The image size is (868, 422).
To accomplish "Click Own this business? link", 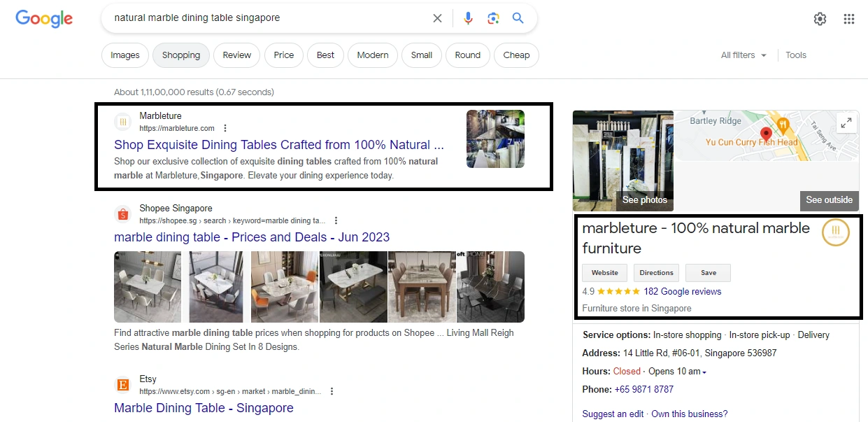I will 690,414.
